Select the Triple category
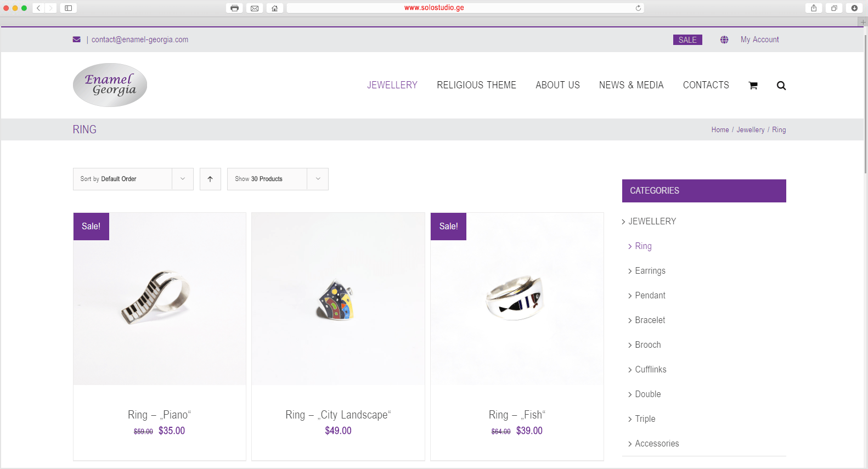The height and width of the screenshot is (469, 868). click(x=645, y=419)
